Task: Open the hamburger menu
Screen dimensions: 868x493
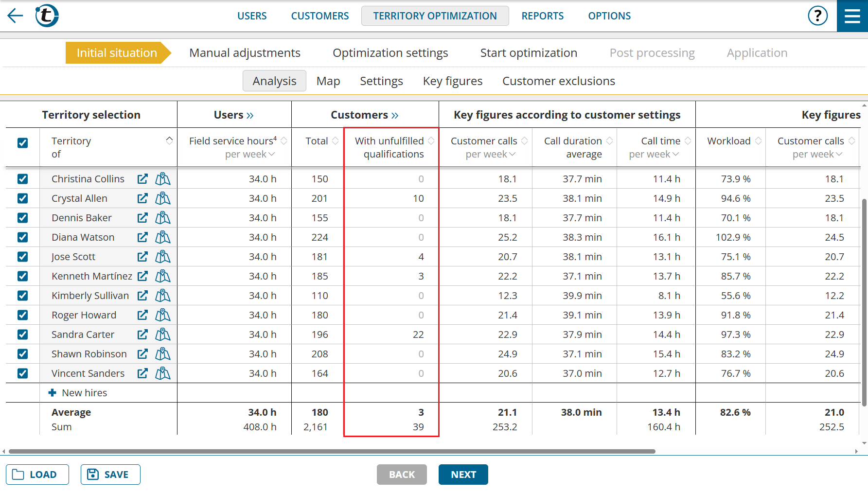Action: pyautogui.click(x=852, y=16)
